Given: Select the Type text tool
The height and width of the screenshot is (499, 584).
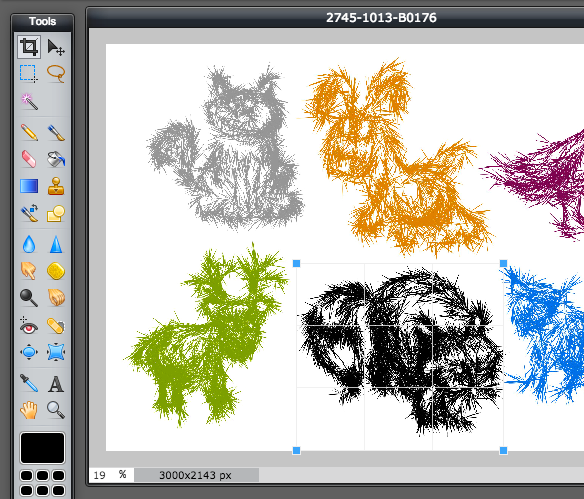Looking at the screenshot, I should (x=56, y=384).
